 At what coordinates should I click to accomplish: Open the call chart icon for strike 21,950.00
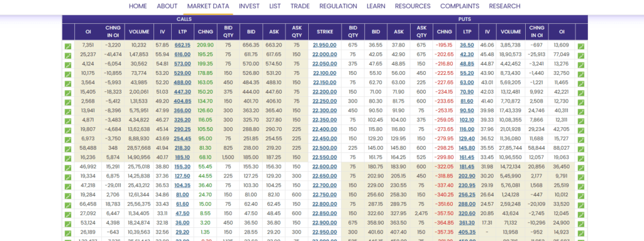click(68, 47)
